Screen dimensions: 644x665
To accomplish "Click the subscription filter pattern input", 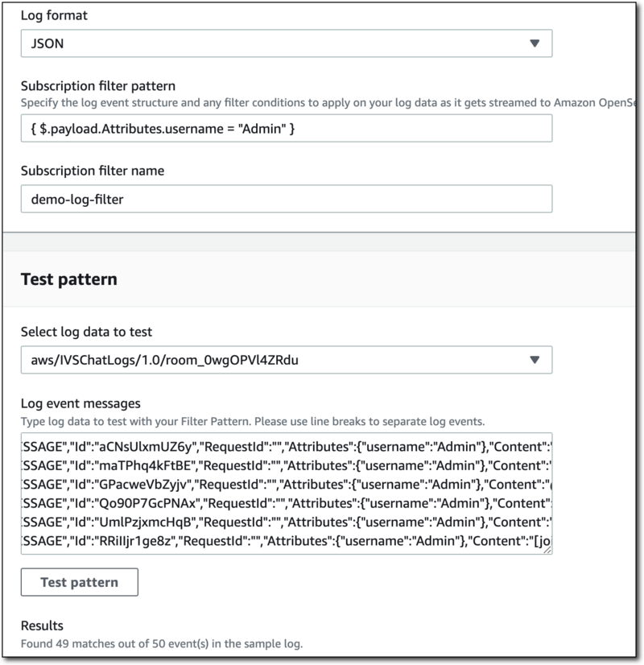I will tap(286, 127).
